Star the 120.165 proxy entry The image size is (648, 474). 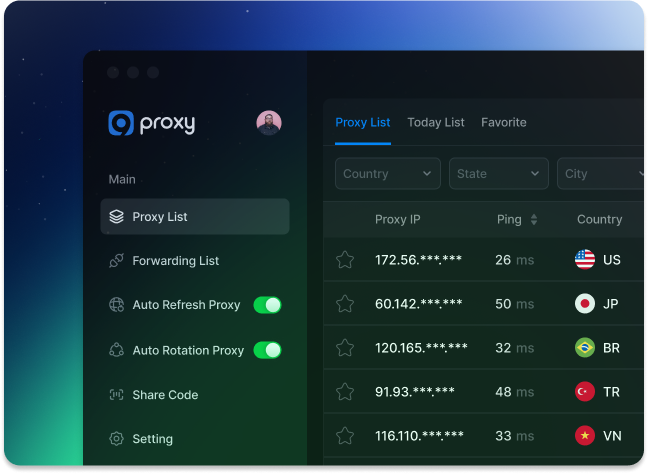tap(345, 348)
